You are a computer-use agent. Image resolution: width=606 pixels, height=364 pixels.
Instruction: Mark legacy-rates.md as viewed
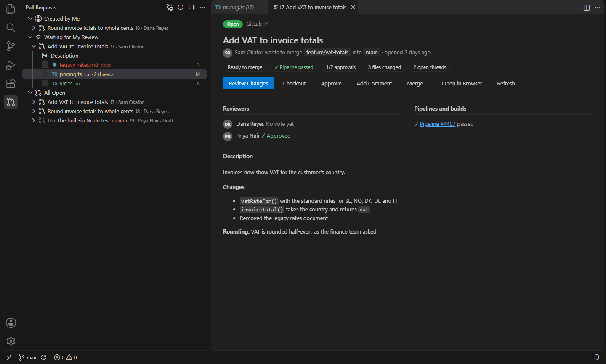[x=45, y=65]
